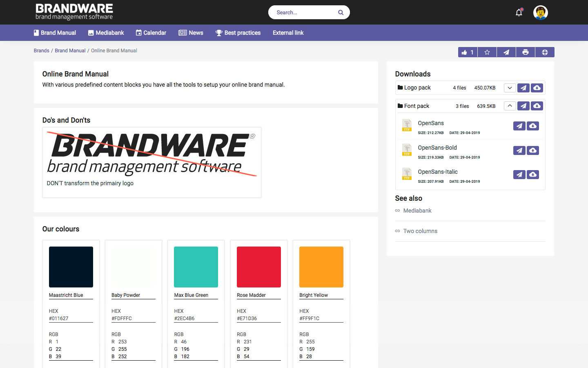Select the Maastricht Blue colour swatch
Viewport: 588px width, 368px height.
pyautogui.click(x=71, y=267)
